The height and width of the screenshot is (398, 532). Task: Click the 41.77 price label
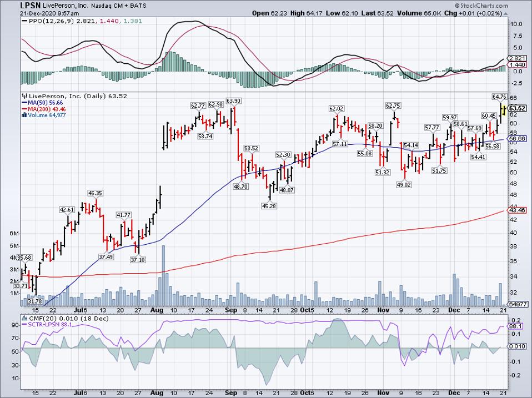click(x=123, y=215)
